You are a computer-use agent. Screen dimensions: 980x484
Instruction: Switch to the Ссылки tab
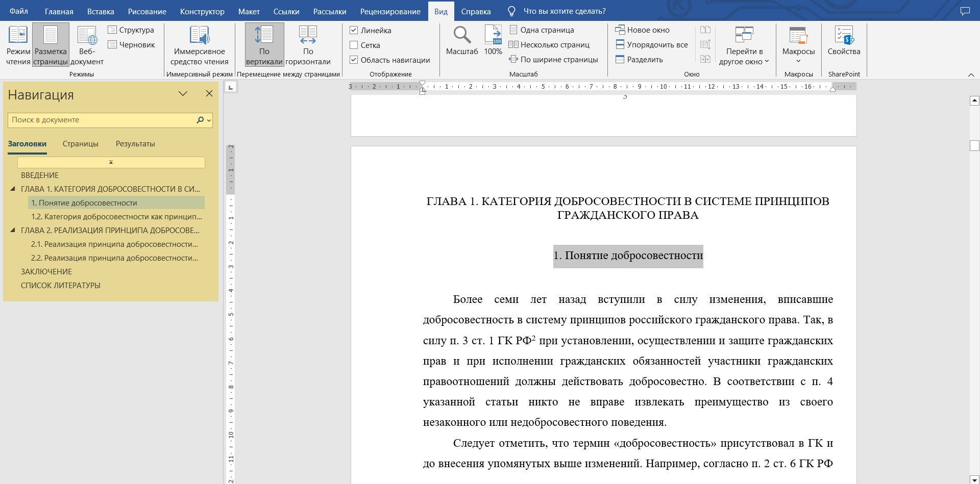point(286,11)
